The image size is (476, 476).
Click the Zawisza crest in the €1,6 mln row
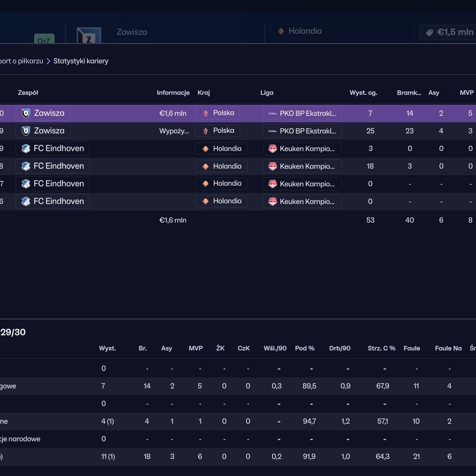pos(26,113)
